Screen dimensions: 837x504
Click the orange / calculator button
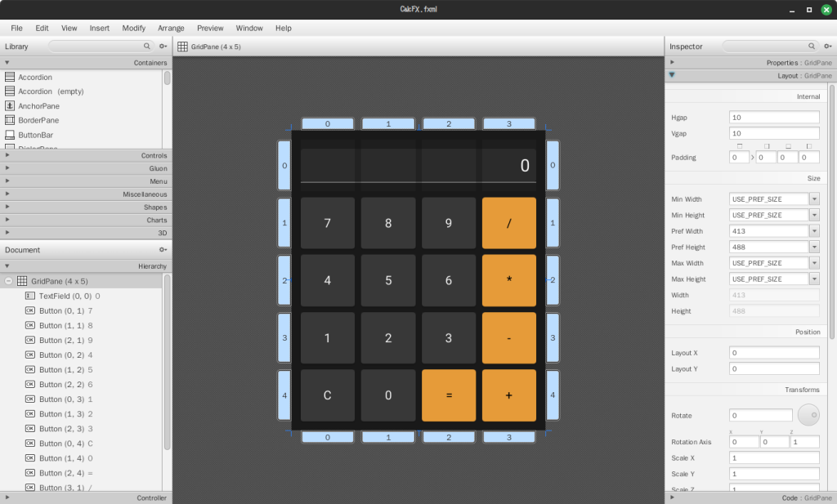(509, 223)
